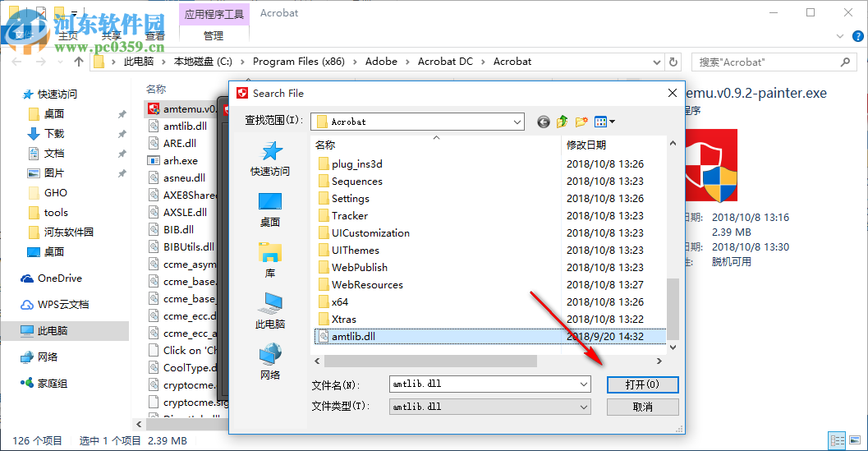Select the Settings folder in dialog

[x=344, y=198]
